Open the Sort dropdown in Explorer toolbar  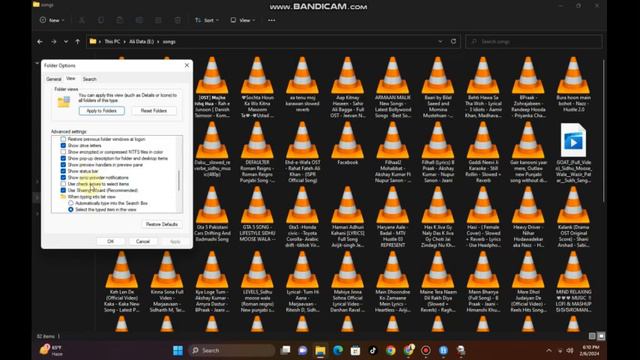point(207,20)
